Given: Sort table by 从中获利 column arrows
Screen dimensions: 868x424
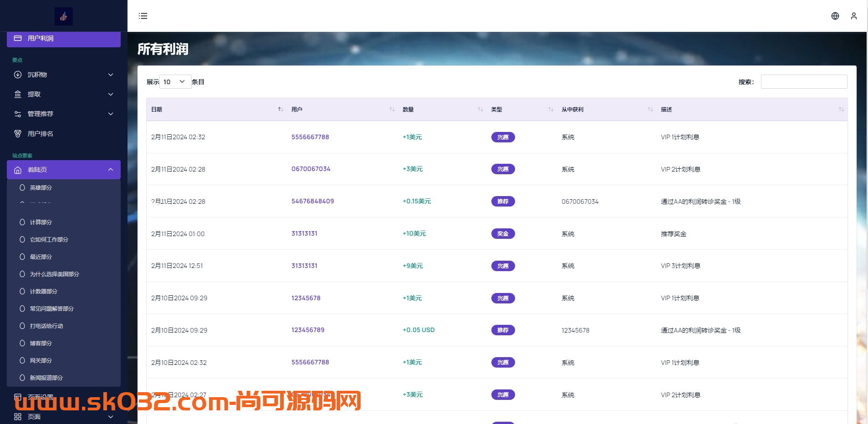Looking at the screenshot, I should [x=650, y=110].
